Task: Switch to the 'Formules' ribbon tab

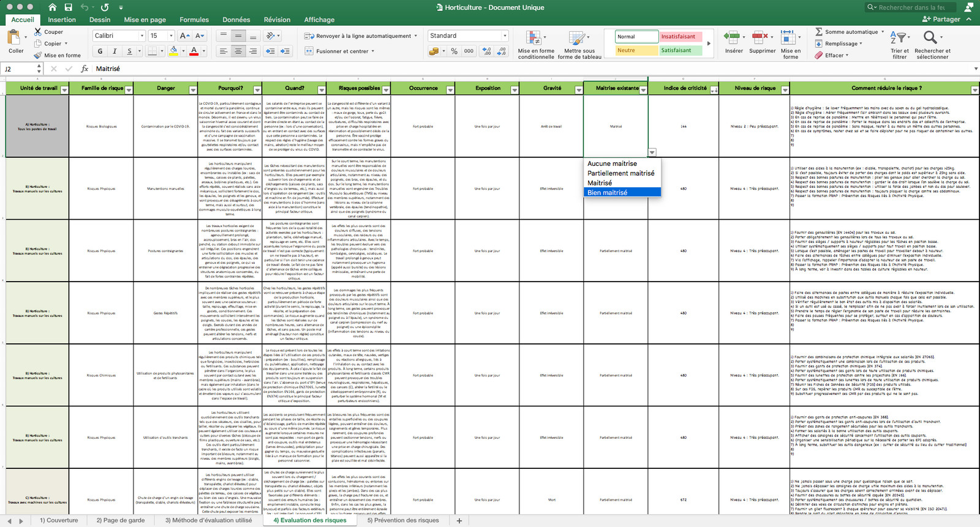Action: [194, 20]
